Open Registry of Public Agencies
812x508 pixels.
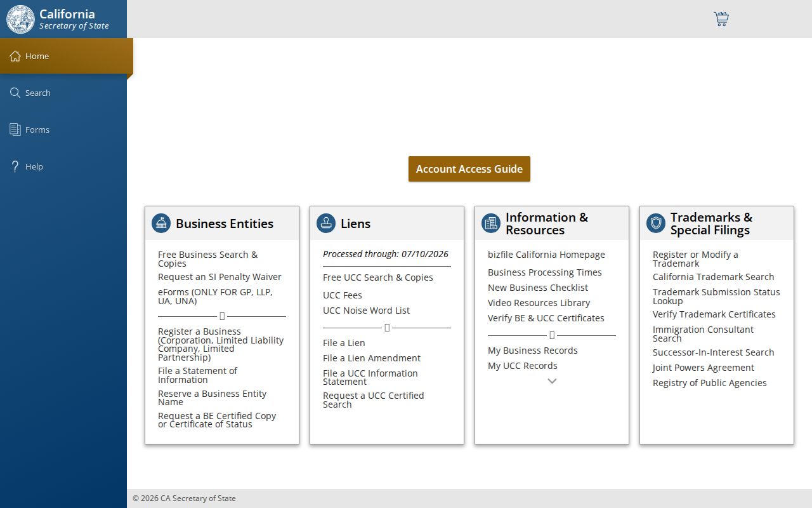[710, 383]
